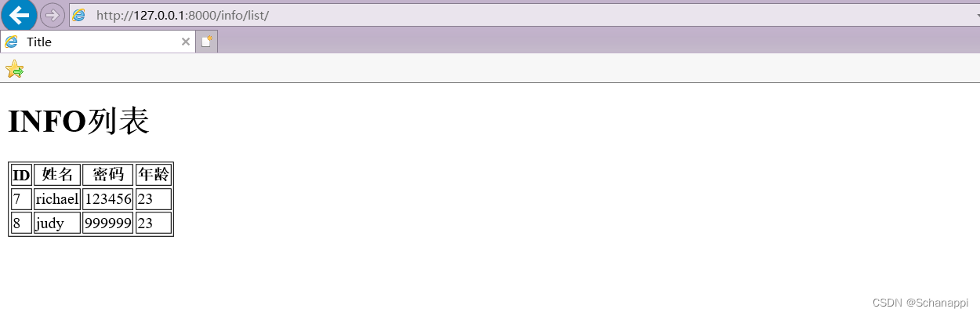Click the INFO列表 page heading
This screenshot has width=980, height=316.
tap(78, 122)
